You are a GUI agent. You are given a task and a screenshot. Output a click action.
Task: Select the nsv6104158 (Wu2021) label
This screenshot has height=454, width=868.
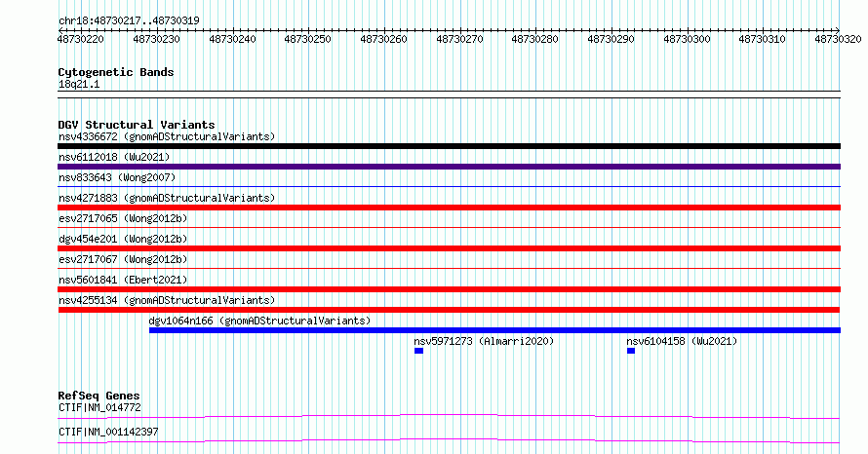pos(682,341)
